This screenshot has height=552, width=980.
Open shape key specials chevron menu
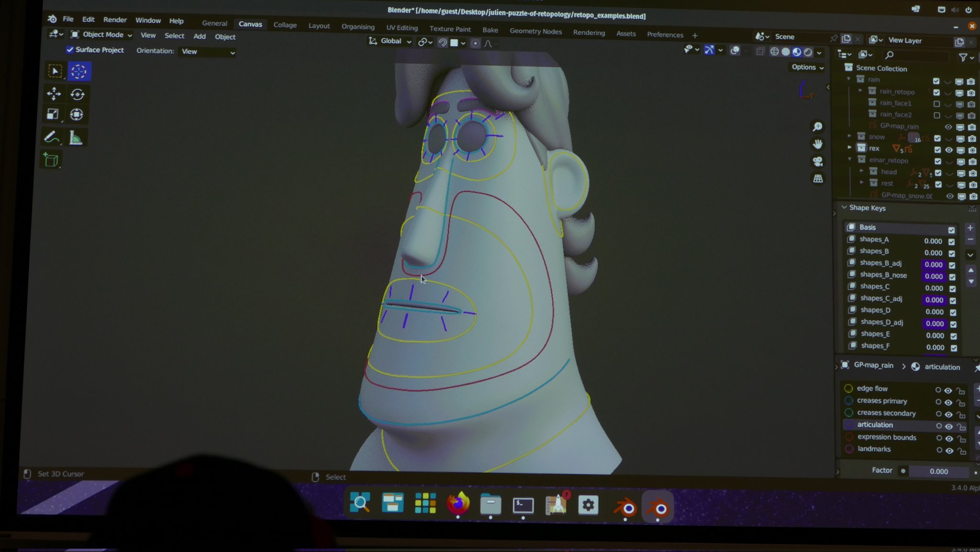[970, 255]
